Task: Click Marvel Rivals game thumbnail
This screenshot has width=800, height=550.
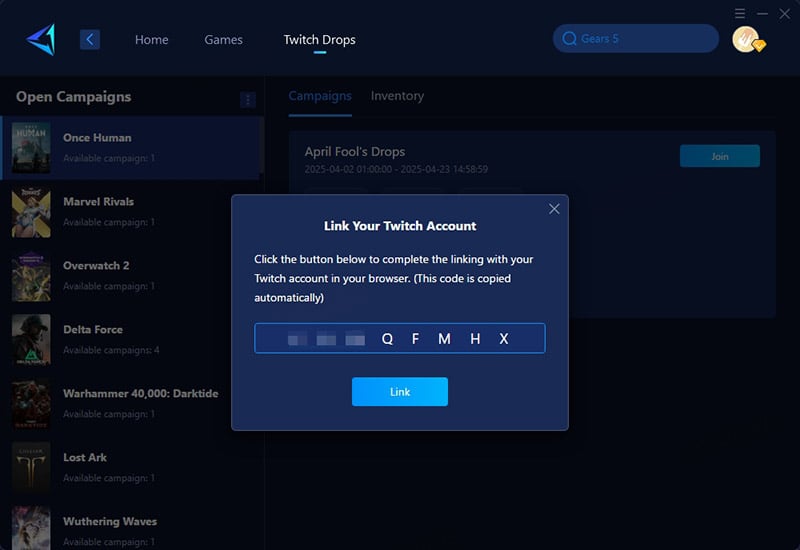Action: (31, 212)
